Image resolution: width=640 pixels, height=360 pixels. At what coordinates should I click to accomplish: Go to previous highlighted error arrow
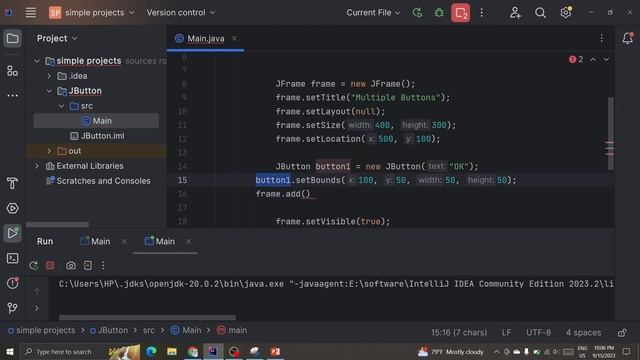593,60
